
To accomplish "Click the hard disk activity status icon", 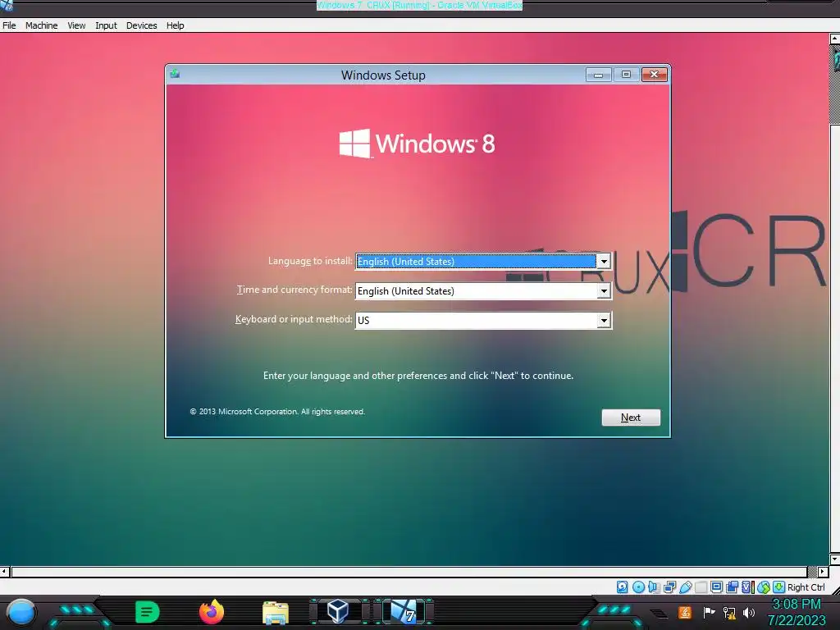I will 622,587.
